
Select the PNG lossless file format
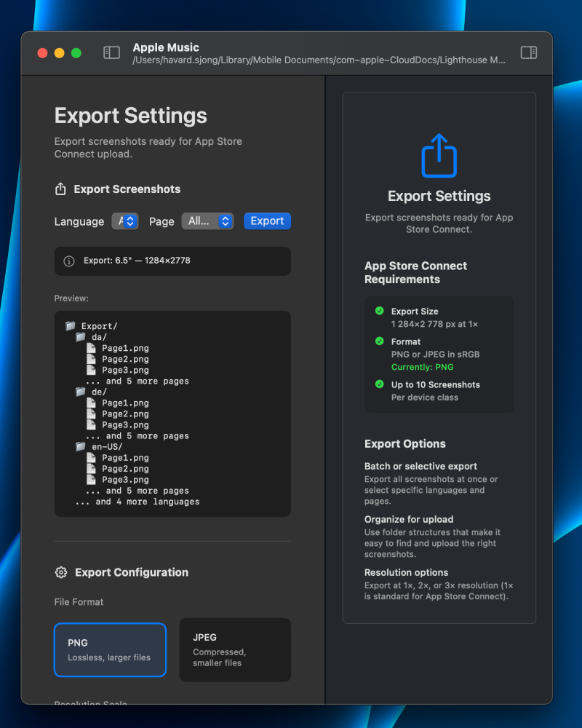(x=110, y=649)
